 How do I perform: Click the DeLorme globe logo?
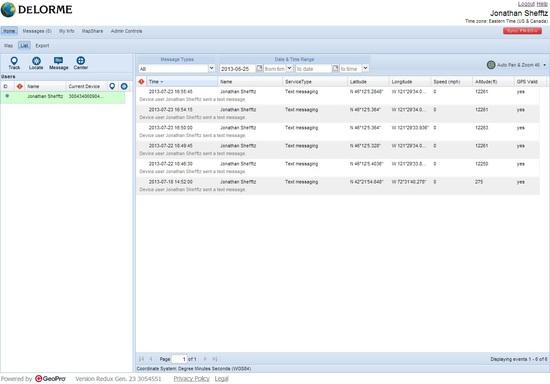tap(8, 9)
